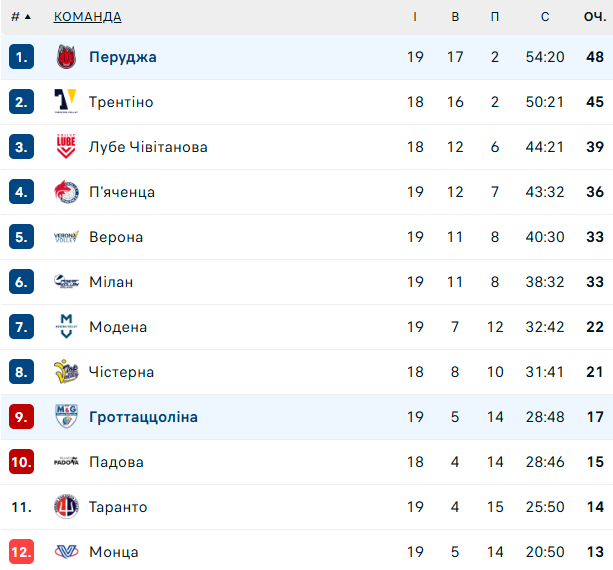
Task: Click the red rank 12 badge
Action: point(22,552)
